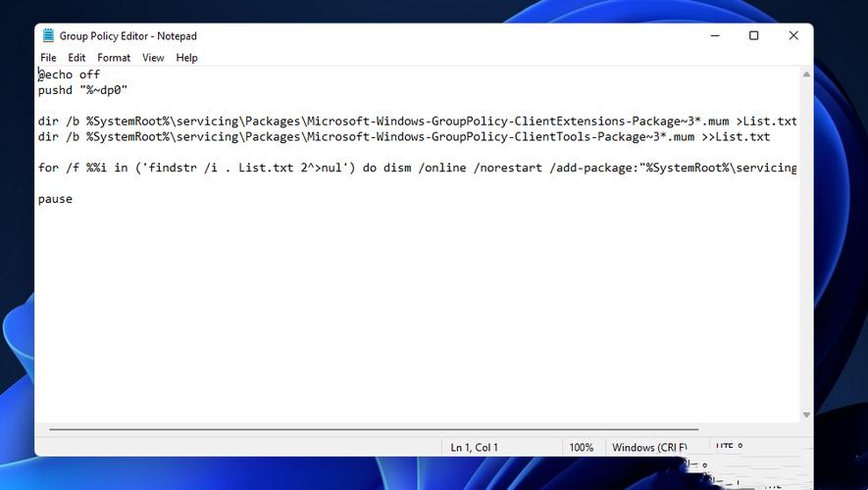The height and width of the screenshot is (490, 868).
Task: Click the 'Group Policy Editor - Notepad' title text
Action: [x=128, y=36]
